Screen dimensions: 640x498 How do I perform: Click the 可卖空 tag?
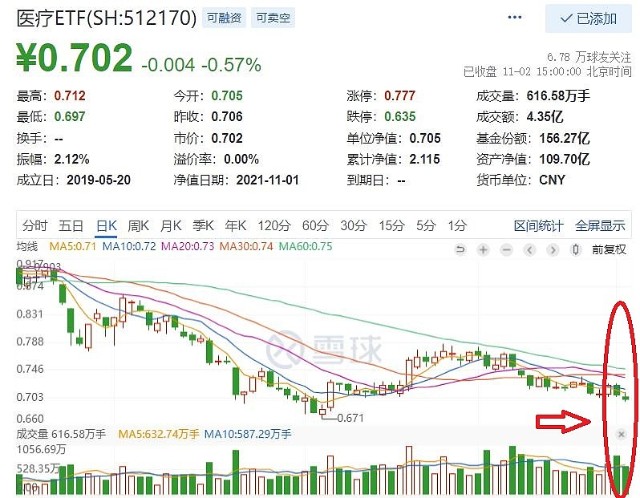coord(273,18)
